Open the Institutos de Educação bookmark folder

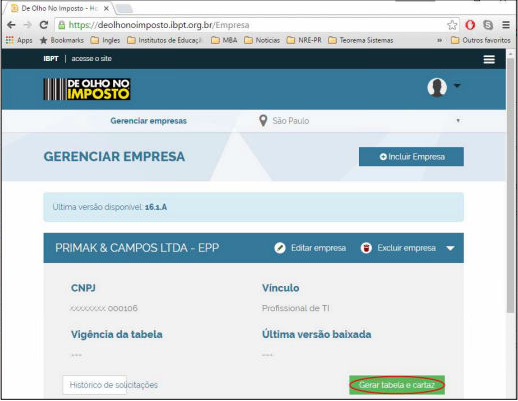coord(165,40)
